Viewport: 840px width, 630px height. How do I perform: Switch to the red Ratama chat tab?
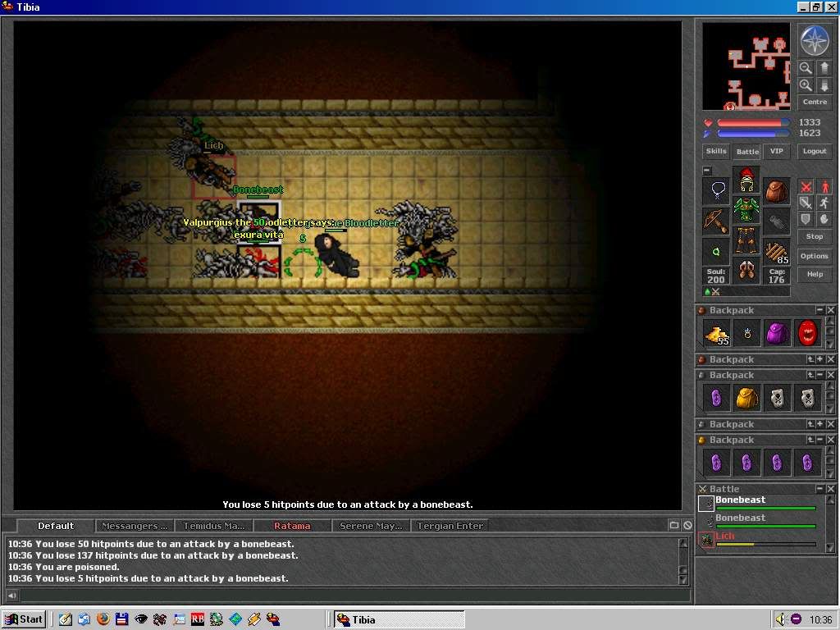coord(292,526)
